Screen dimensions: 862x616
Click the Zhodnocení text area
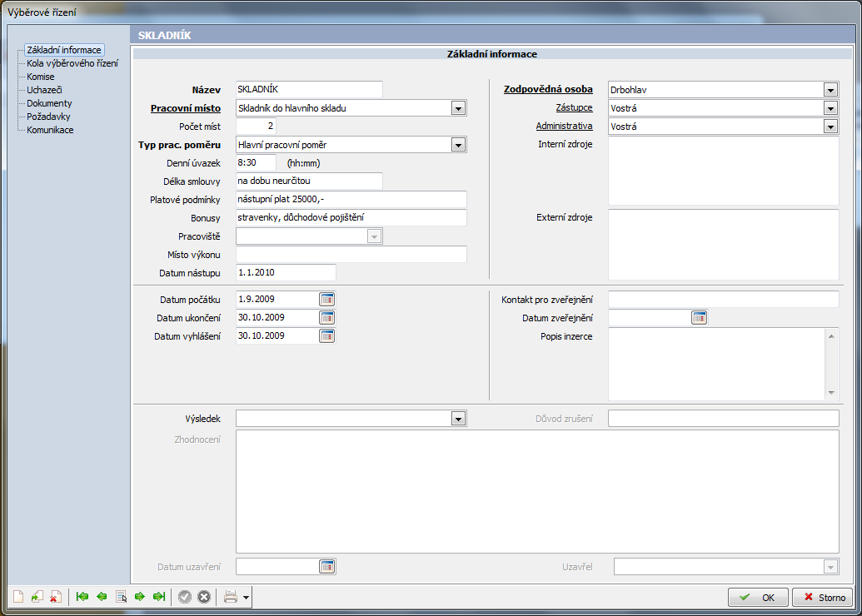[x=537, y=491]
